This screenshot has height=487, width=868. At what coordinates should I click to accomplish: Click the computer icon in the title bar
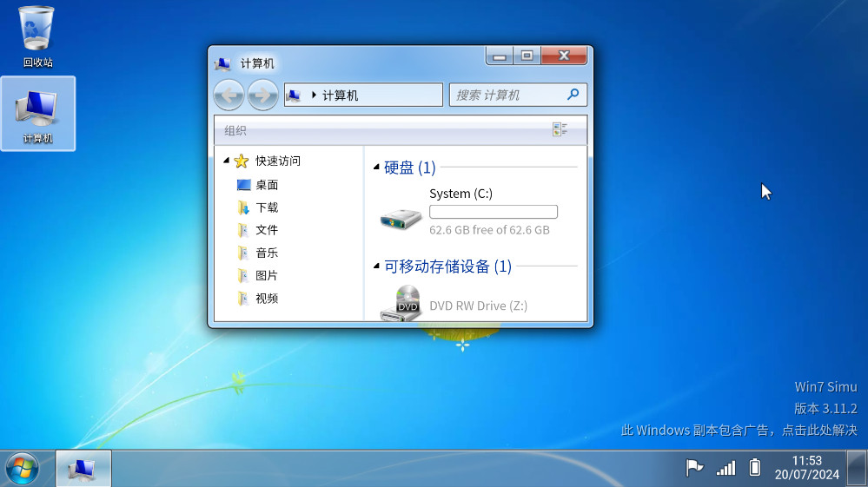222,64
